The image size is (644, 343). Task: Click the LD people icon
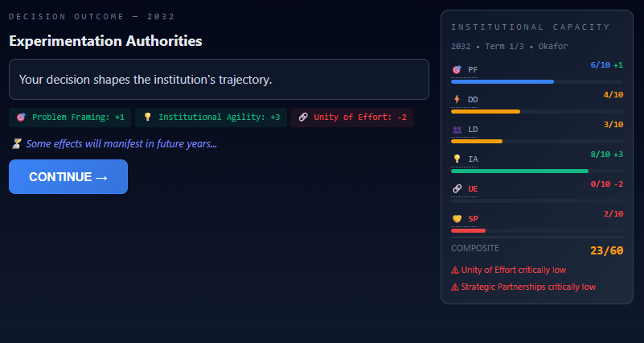point(457,130)
